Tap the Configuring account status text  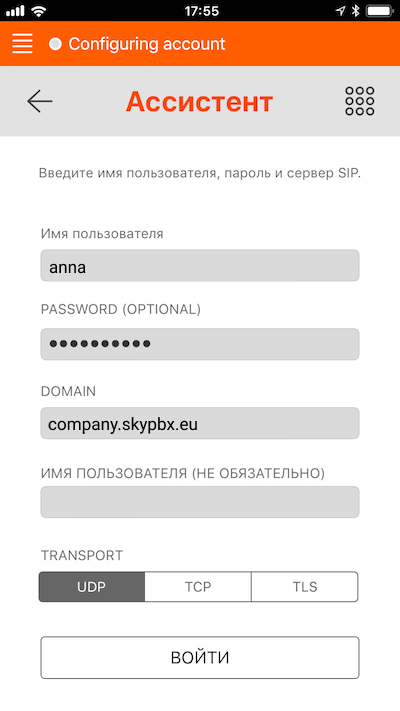pos(146,44)
